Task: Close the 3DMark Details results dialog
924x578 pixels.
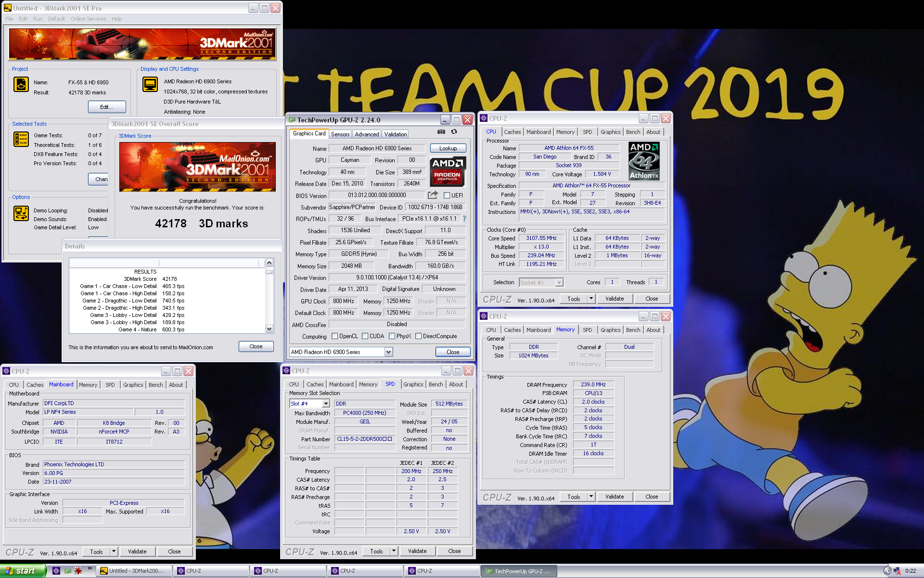Action: pyautogui.click(x=256, y=346)
